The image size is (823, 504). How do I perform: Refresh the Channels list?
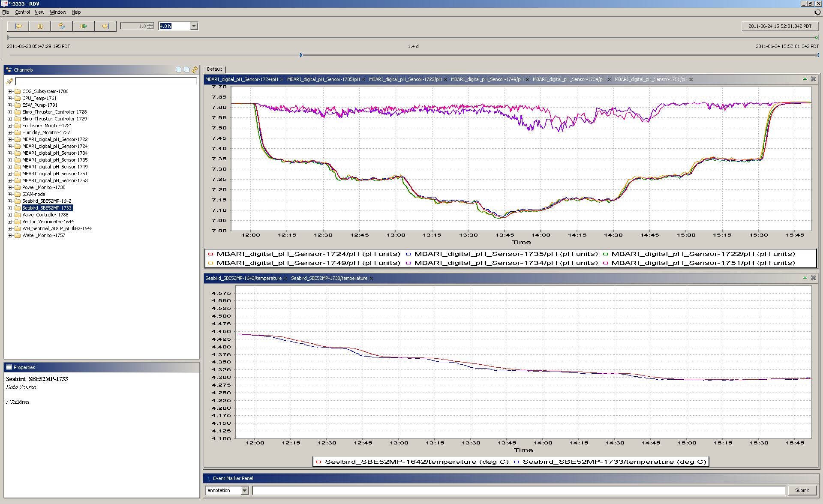pyautogui.click(x=195, y=69)
